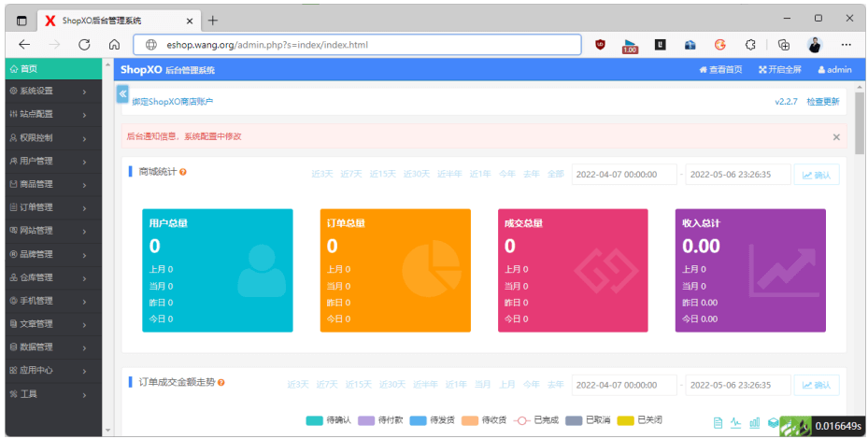The width and height of the screenshot is (868, 439).
Task: Toggle the 待确认 legend series
Action: (329, 420)
